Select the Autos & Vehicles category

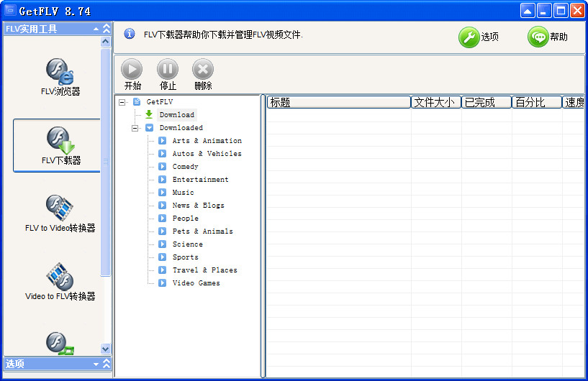[x=207, y=154]
